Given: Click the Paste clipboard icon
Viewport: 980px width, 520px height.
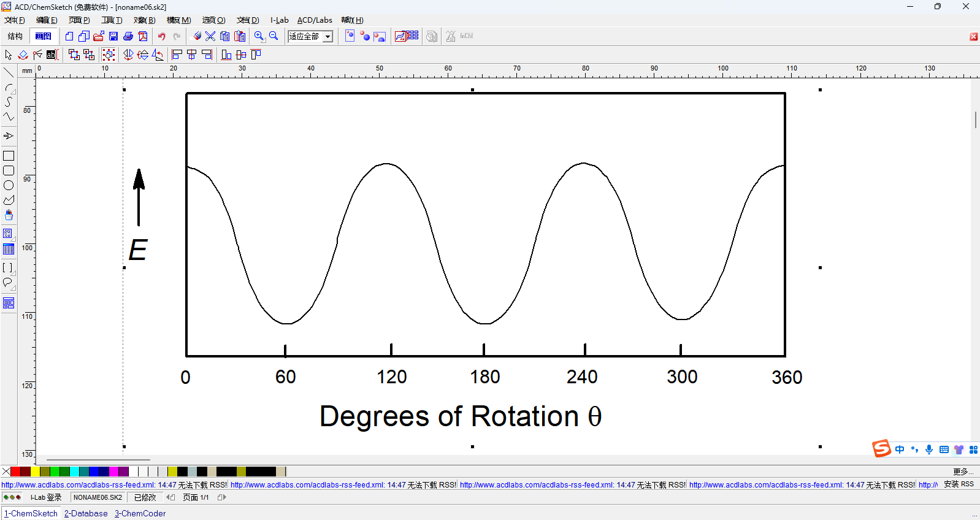Looking at the screenshot, I should 240,37.
